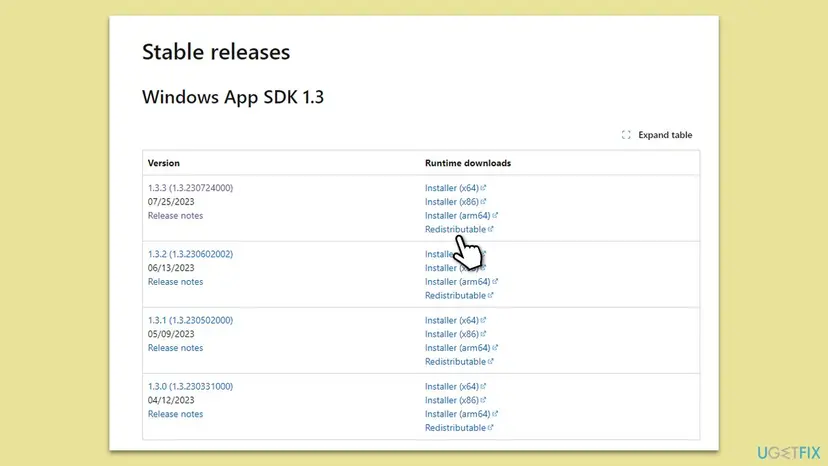Open Release notes dated 06/13/2023
Image resolution: width=828 pixels, height=466 pixels.
tap(175, 281)
